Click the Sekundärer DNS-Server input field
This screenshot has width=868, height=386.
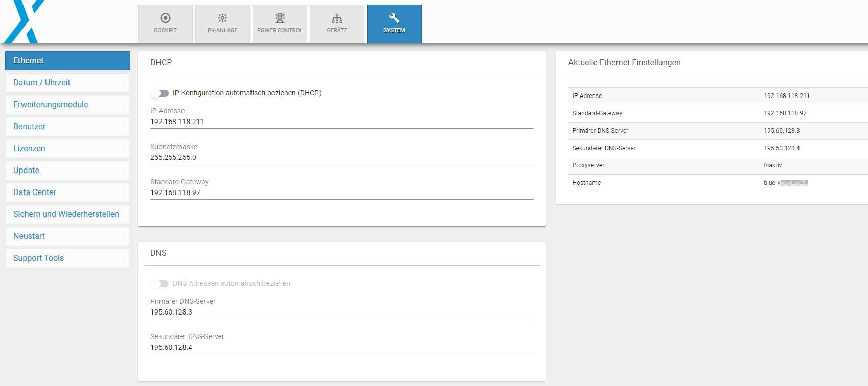click(x=341, y=348)
